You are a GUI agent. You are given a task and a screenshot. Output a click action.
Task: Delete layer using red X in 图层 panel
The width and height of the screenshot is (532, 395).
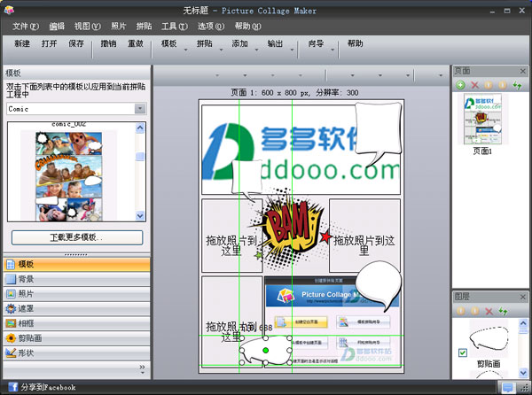(x=489, y=311)
